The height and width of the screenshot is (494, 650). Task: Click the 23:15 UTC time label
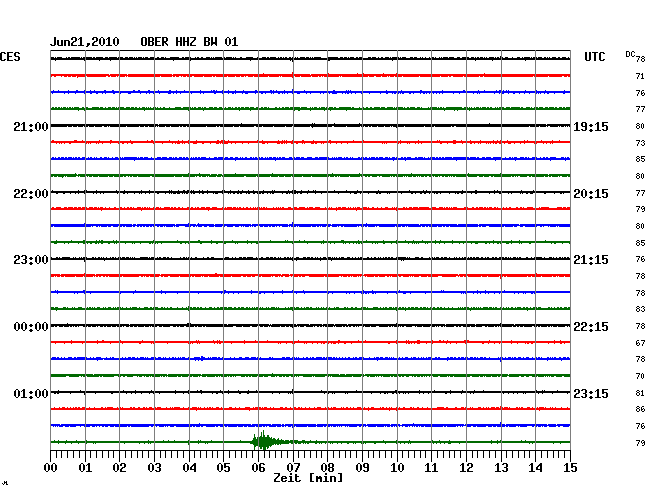(x=591, y=393)
